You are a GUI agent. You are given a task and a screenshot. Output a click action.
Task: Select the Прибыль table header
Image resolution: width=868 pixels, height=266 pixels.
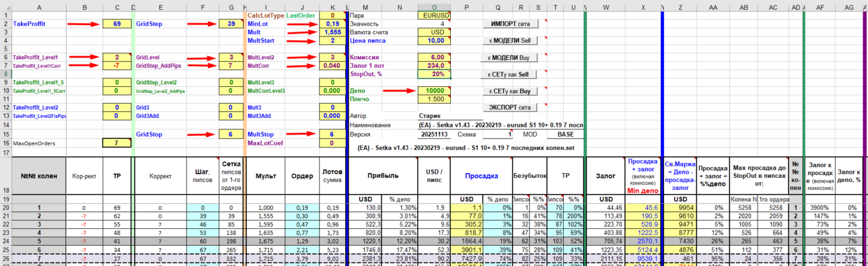click(x=384, y=175)
